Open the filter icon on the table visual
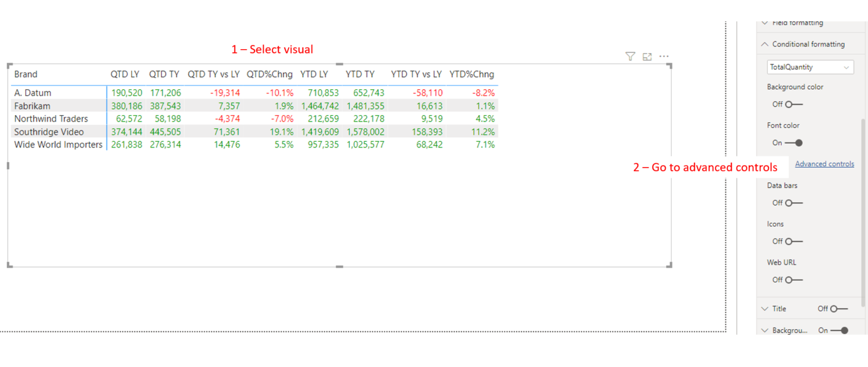868x367 pixels. click(x=630, y=56)
